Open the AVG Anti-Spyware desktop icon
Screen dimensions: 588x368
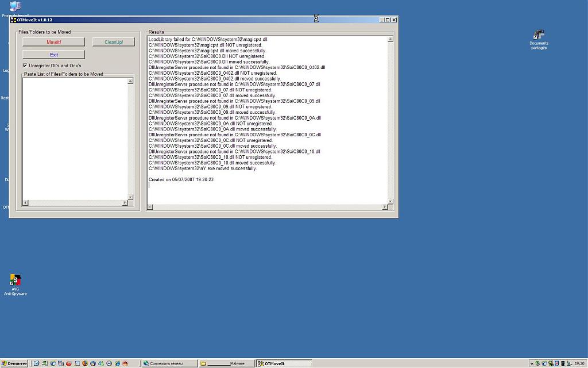point(16,285)
